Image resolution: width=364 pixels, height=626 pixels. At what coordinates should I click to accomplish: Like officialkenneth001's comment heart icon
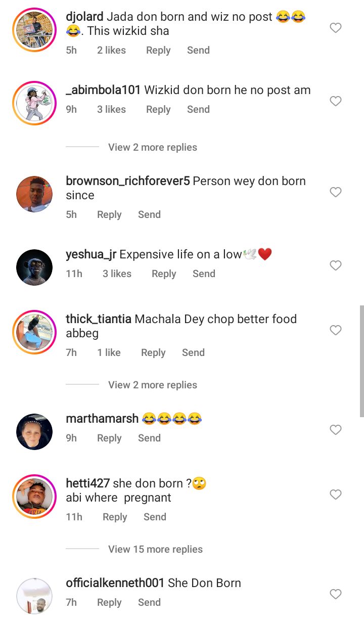(335, 594)
